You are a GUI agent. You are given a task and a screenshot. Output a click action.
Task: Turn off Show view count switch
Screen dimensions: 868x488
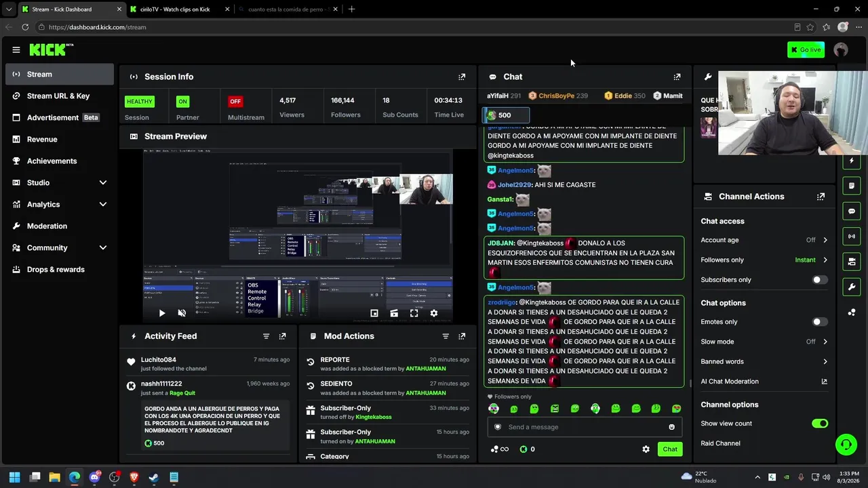(820, 424)
